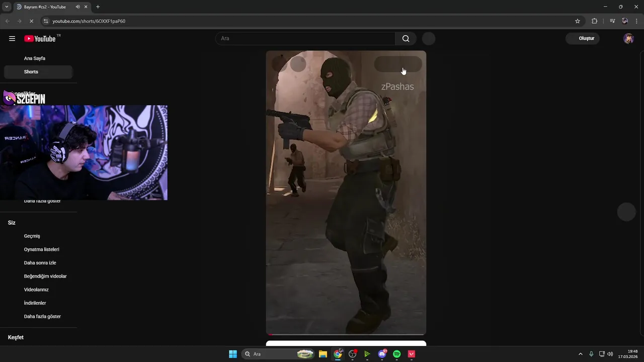
Task: Show hidden system tray icons
Action: tap(580, 354)
